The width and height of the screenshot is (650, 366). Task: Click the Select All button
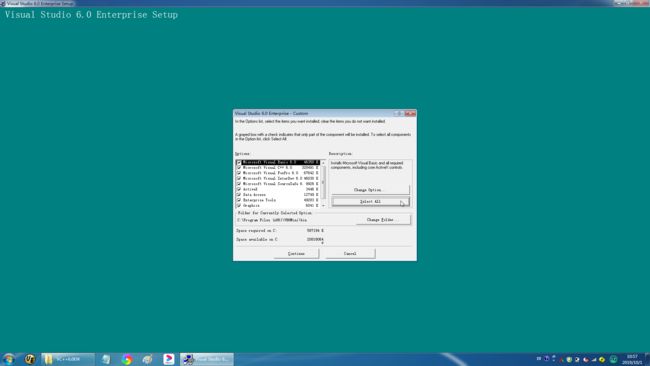370,201
